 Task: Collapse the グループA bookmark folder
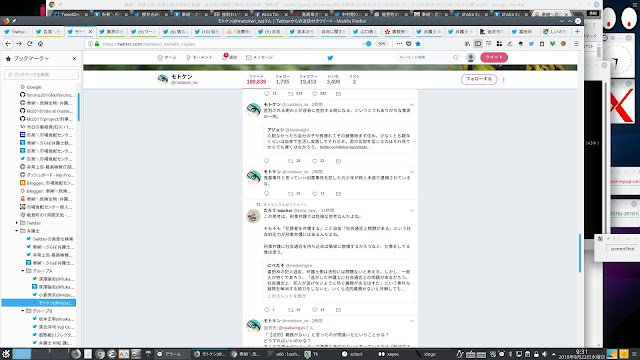coord(23,271)
